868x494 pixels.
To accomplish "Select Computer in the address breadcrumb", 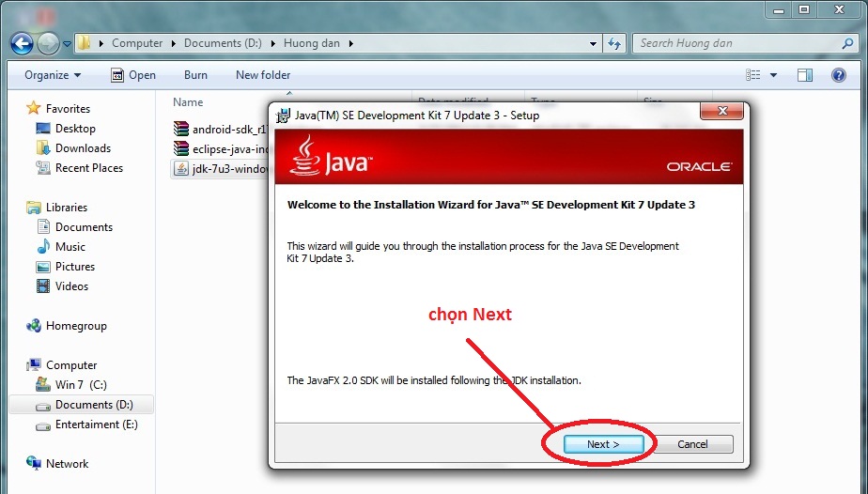I will pyautogui.click(x=137, y=43).
